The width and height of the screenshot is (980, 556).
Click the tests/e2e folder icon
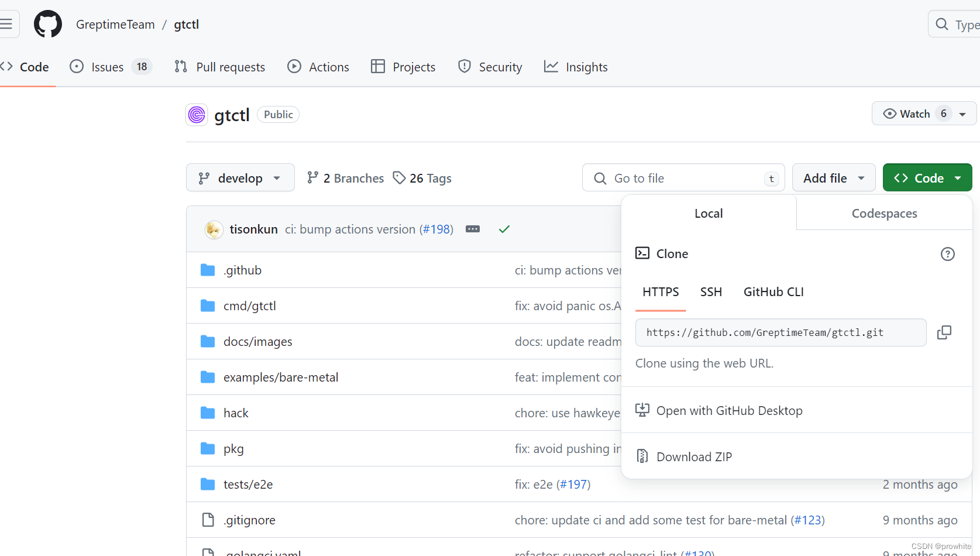(x=208, y=484)
